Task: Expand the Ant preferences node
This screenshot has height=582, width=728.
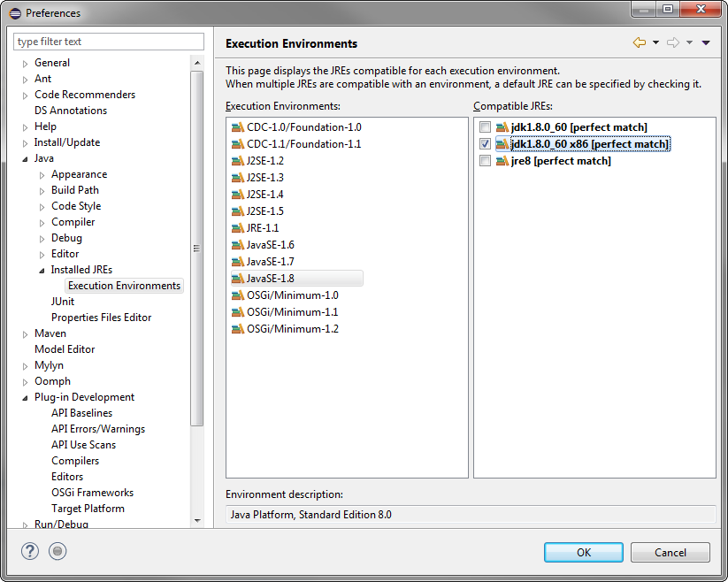Action: point(25,80)
